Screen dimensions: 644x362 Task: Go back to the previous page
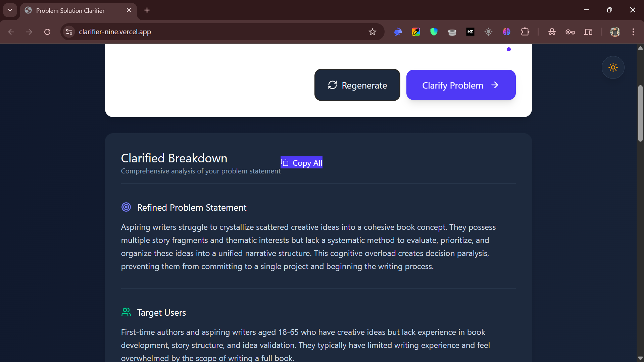pos(11,32)
